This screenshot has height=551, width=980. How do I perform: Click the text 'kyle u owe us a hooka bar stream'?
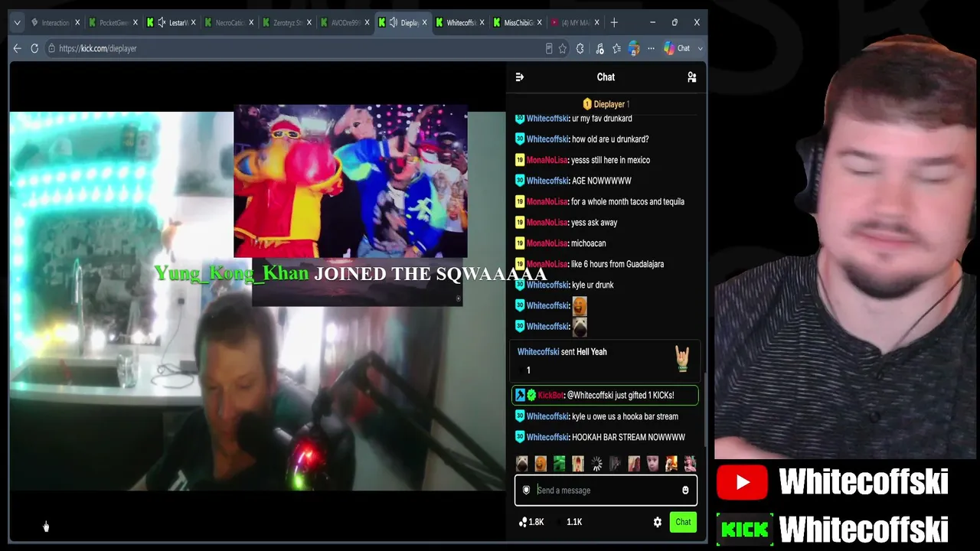click(x=625, y=416)
